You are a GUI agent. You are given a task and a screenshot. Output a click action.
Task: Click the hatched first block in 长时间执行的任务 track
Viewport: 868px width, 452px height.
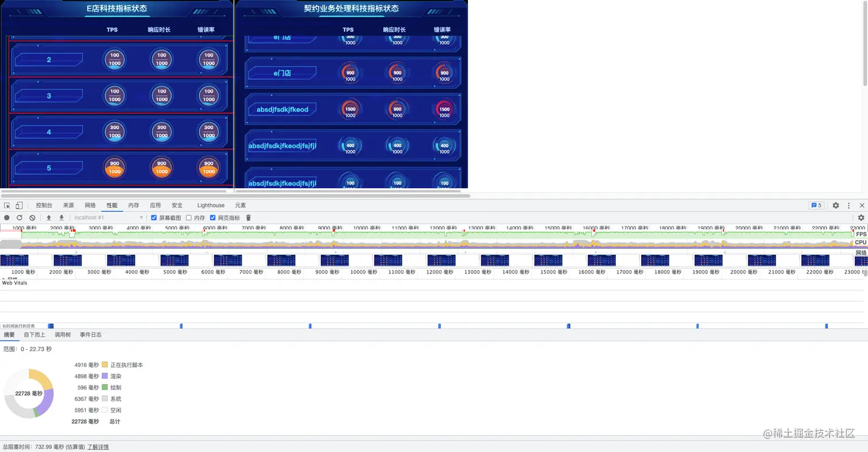coord(51,326)
